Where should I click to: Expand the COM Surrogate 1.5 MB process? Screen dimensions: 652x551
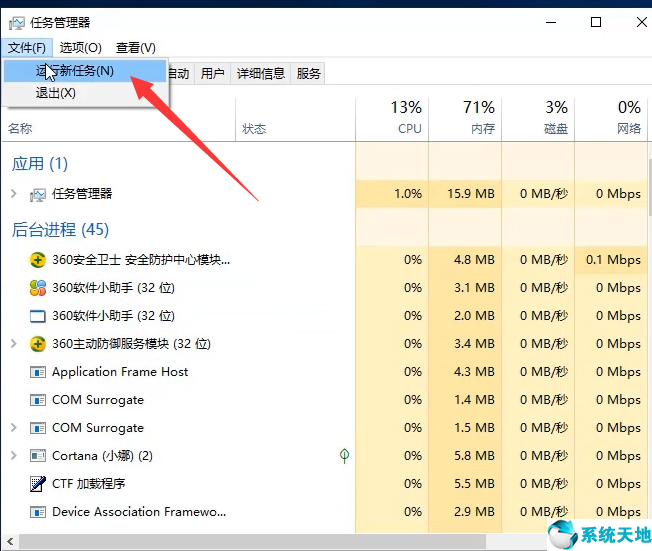[x=14, y=427]
